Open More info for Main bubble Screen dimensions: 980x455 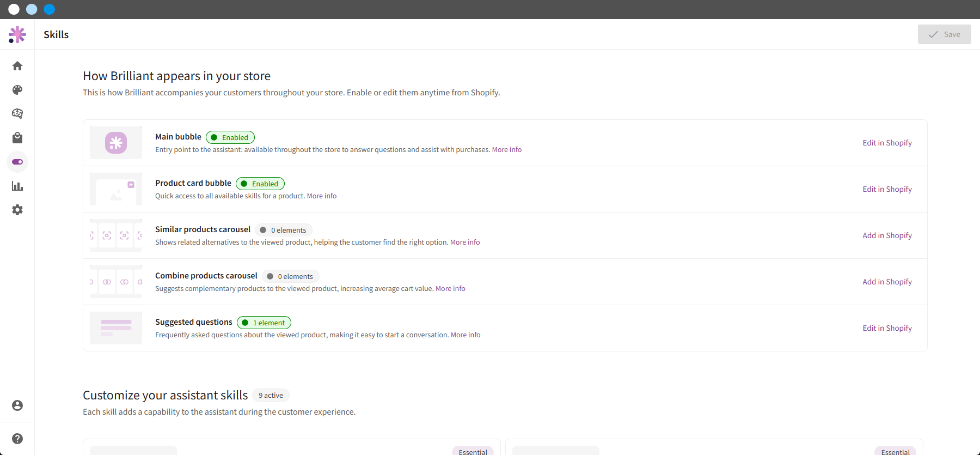click(x=507, y=150)
